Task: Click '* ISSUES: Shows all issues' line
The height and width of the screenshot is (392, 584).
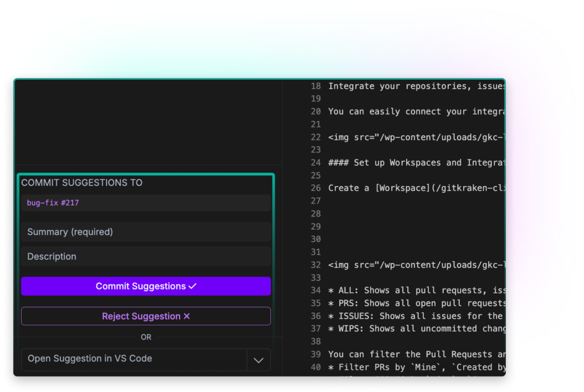Action: click(416, 316)
